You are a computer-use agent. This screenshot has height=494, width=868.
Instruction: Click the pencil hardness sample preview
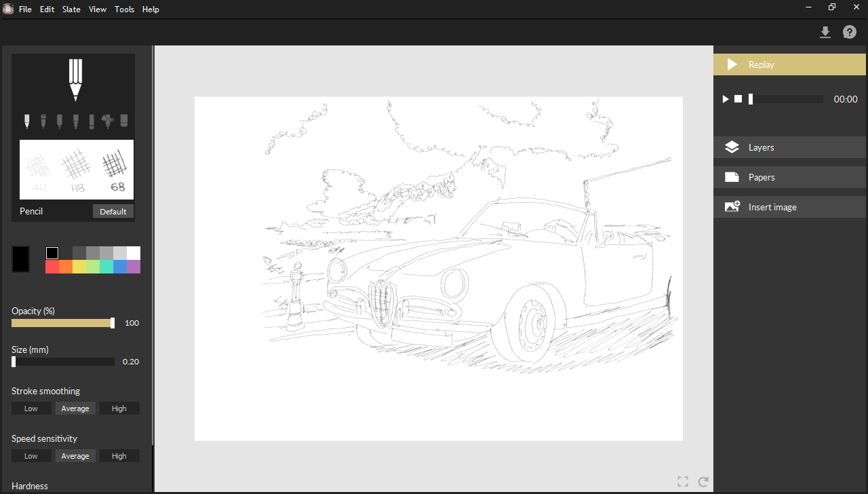tap(77, 170)
